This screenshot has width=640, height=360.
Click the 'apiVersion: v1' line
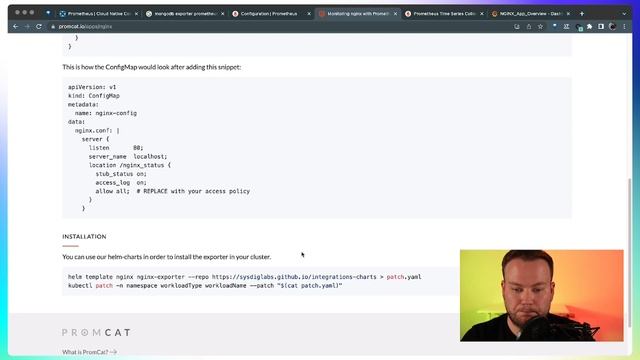(92, 87)
